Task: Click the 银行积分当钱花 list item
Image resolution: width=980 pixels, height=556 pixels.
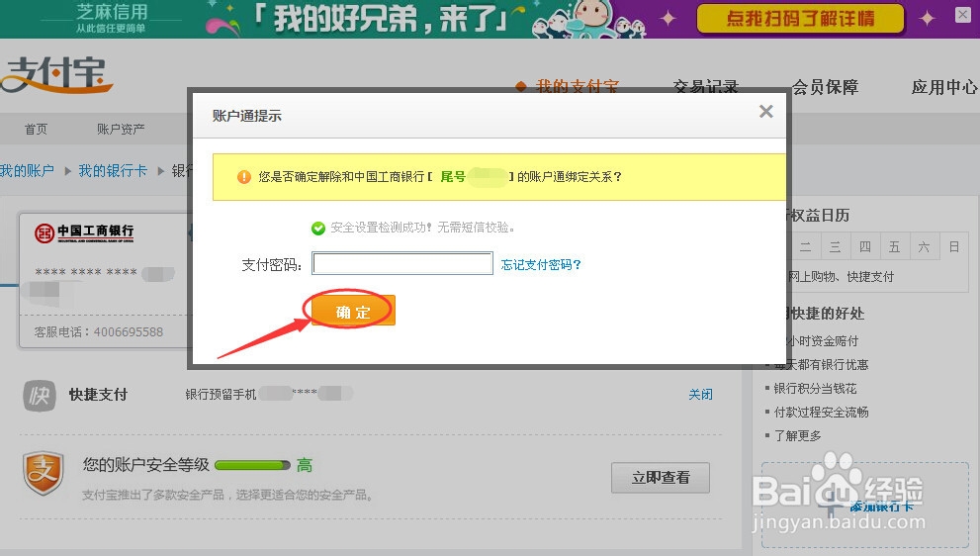Action: [815, 389]
